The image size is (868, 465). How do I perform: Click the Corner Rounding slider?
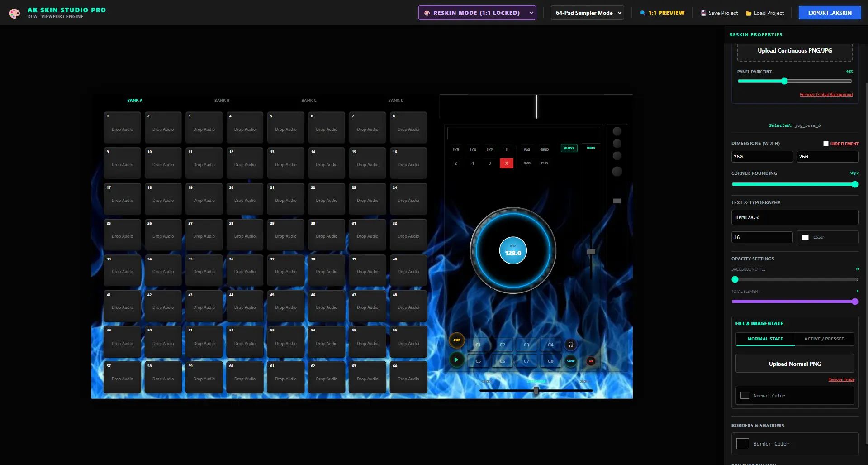[795, 184]
